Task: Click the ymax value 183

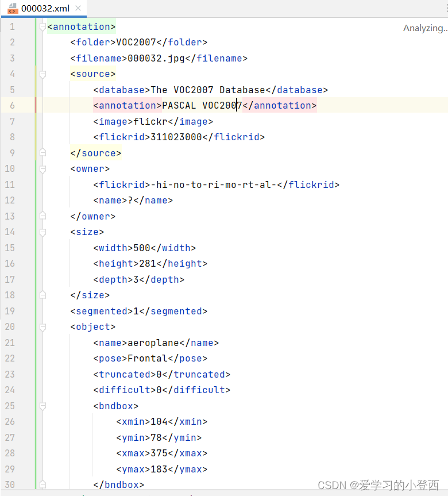Action: pos(159,469)
